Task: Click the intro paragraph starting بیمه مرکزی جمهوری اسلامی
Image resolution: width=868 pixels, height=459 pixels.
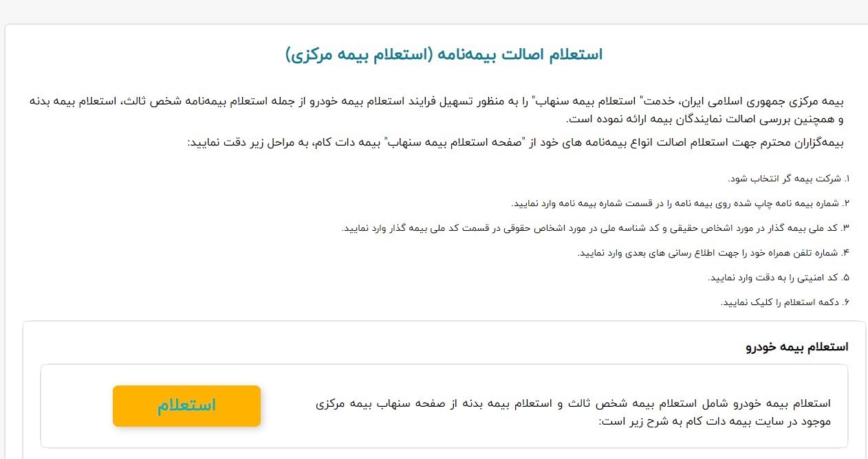Action: (x=436, y=110)
